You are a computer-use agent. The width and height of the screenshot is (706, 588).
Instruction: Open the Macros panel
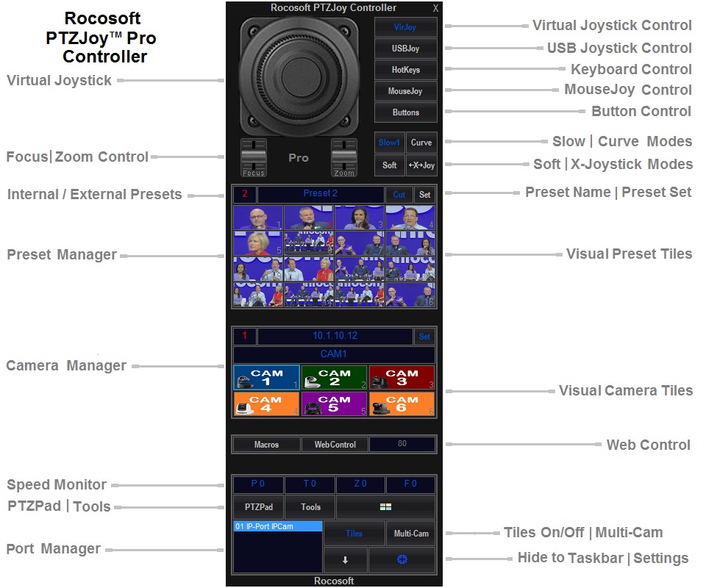tap(266, 445)
